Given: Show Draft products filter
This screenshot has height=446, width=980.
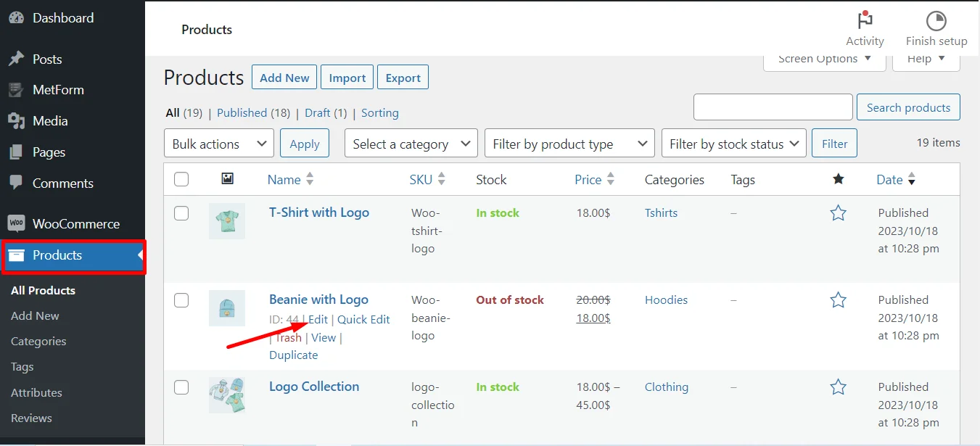Looking at the screenshot, I should tap(318, 112).
